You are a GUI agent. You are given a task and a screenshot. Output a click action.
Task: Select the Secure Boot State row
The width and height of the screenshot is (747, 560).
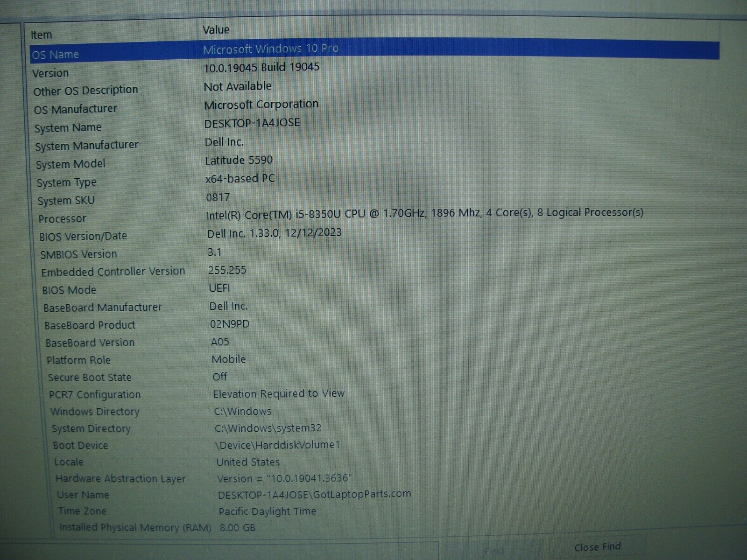tap(90, 378)
